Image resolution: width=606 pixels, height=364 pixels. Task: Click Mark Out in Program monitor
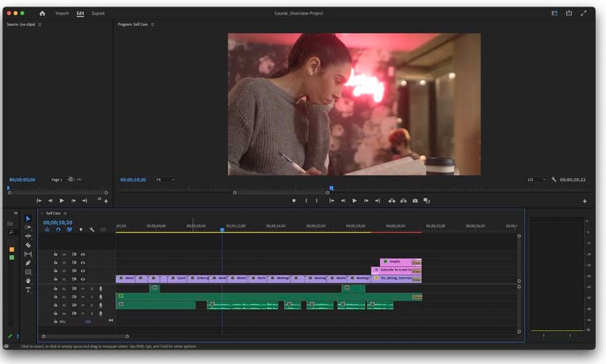(x=316, y=201)
